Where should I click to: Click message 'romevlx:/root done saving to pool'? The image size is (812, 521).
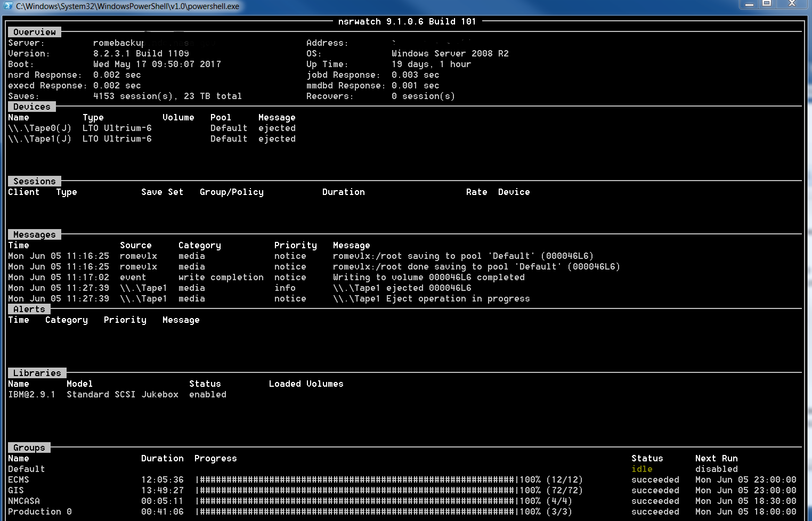pyautogui.click(x=477, y=266)
